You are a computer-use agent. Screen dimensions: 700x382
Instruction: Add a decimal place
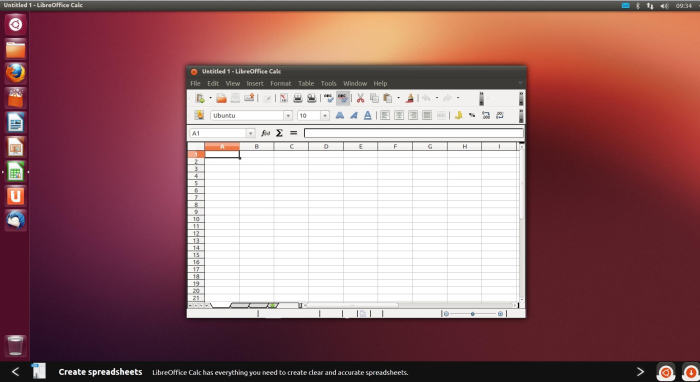[486, 116]
